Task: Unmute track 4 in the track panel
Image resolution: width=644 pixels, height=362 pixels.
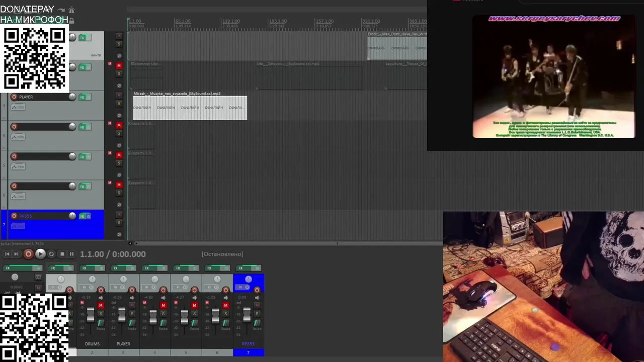Action: 119,125
